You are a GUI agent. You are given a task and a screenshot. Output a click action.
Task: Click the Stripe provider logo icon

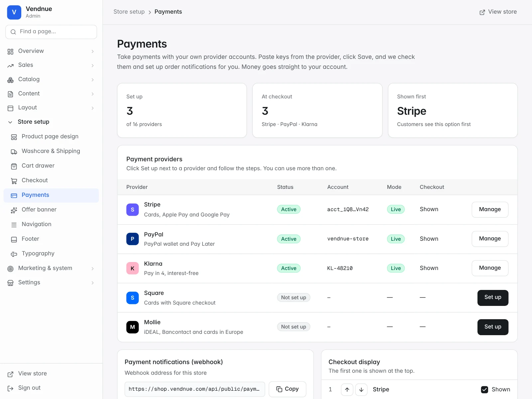tap(132, 210)
